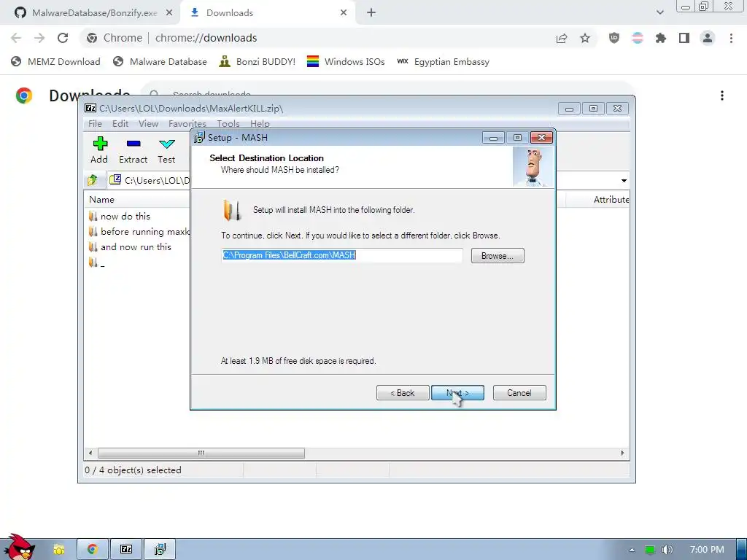
Task: Open Windows ISOs bookmark
Action: point(346,61)
